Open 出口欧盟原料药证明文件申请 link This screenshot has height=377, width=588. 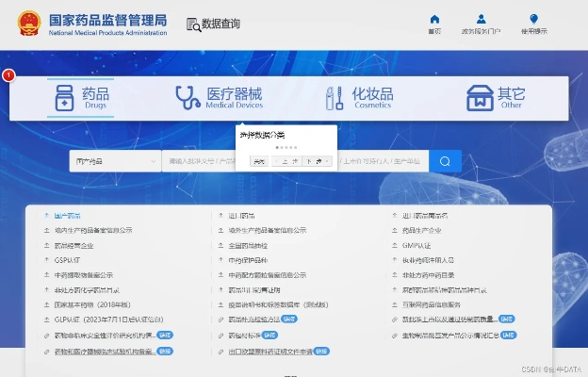(x=270, y=352)
